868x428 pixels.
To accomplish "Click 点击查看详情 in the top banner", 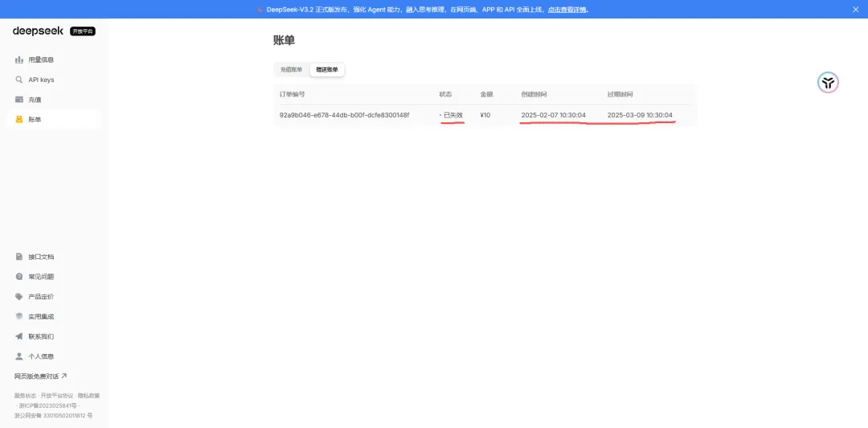I will tap(567, 10).
